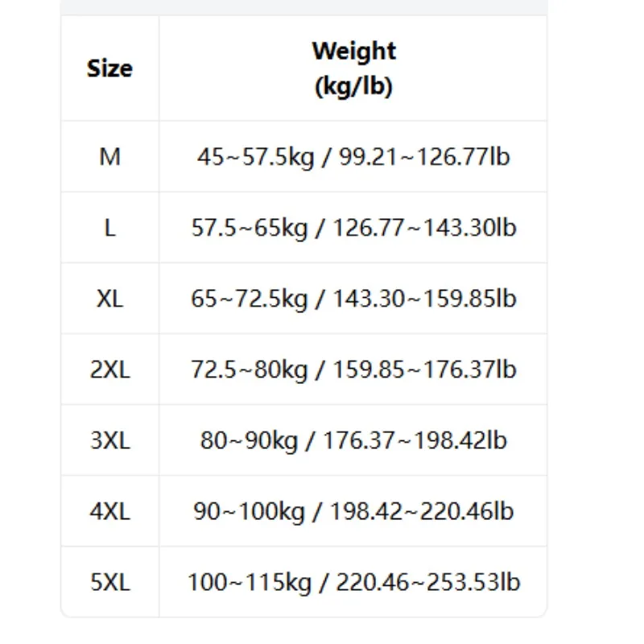Click the 90~100kg weight range cell

[x=353, y=512]
